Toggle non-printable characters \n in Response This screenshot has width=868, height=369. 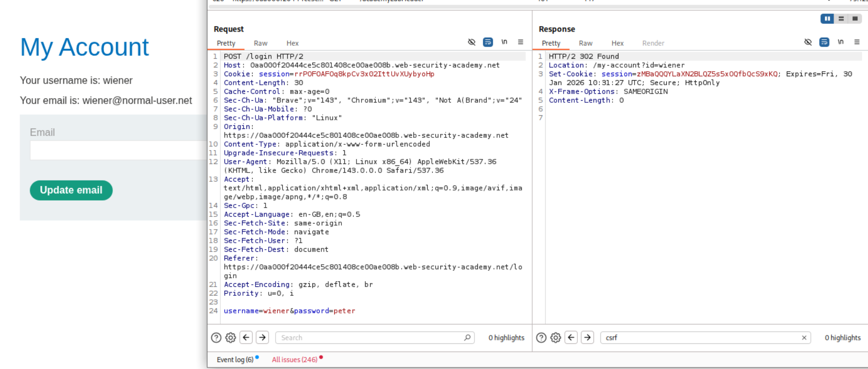coord(840,42)
